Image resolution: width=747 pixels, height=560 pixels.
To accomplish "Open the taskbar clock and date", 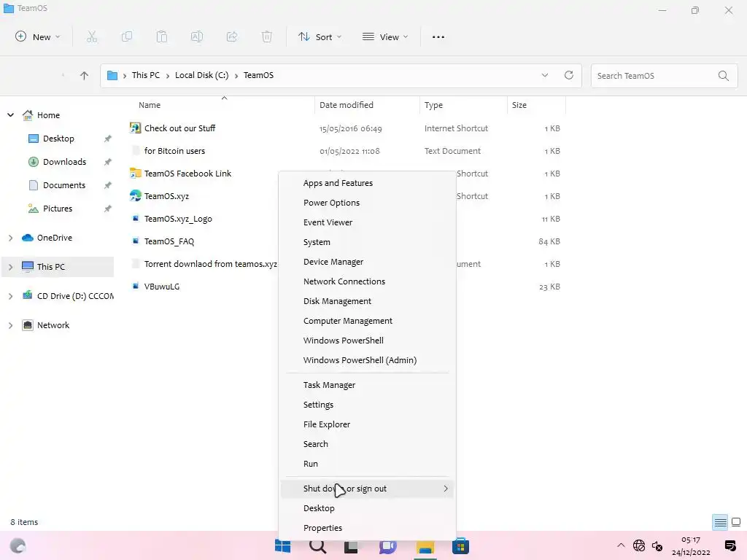I will click(691, 545).
